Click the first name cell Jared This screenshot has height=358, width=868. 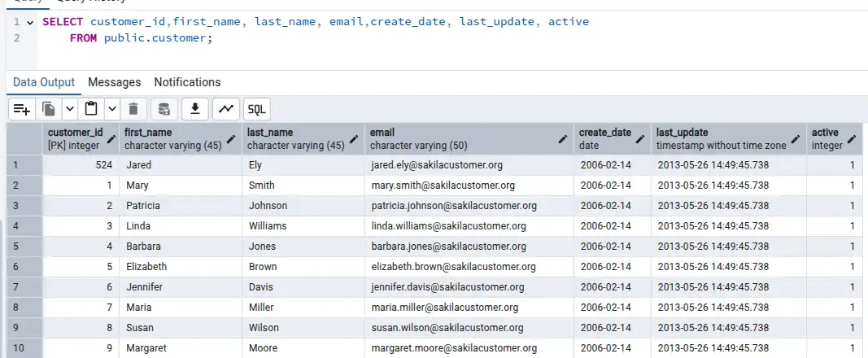tap(181, 165)
